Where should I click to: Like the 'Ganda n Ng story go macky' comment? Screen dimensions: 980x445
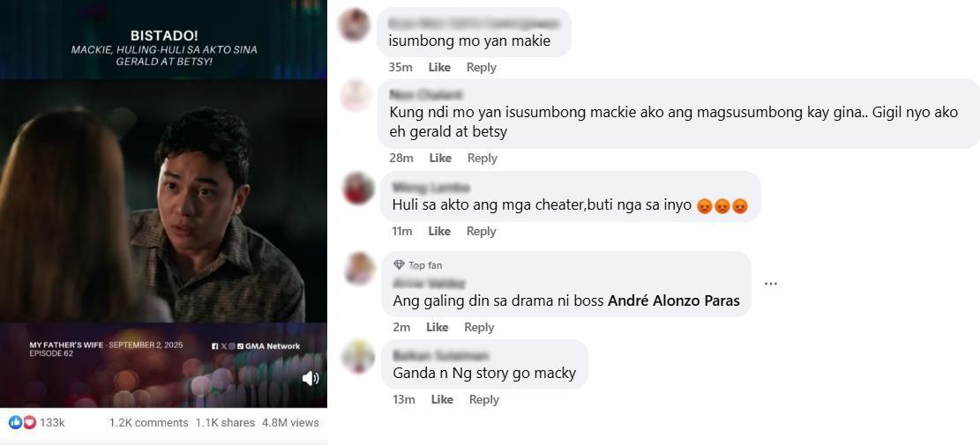(442, 399)
